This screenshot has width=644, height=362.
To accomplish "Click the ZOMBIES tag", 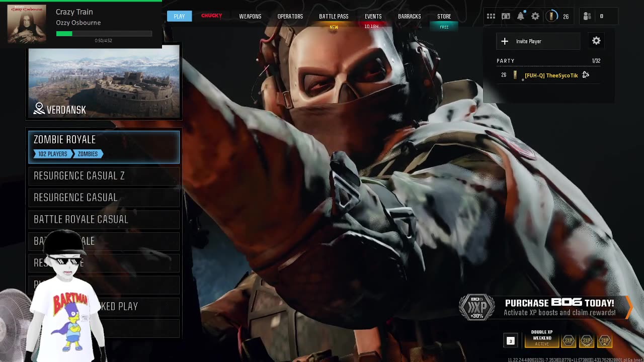I will [88, 154].
